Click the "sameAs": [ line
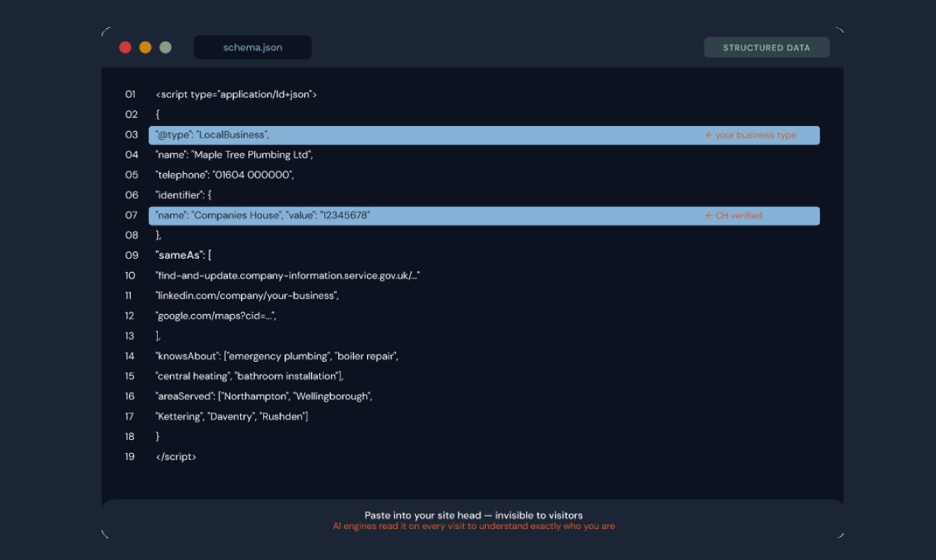This screenshot has width=936, height=560. (184, 255)
